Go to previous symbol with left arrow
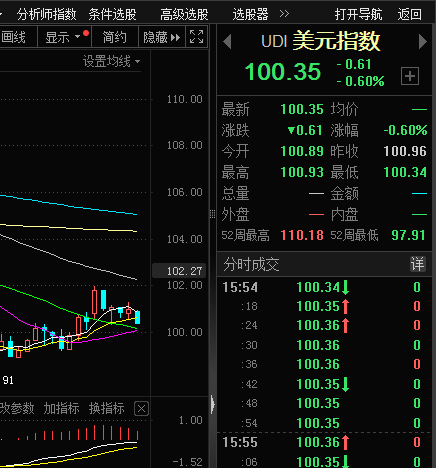Screen dimensions: 436x468 [227, 42]
